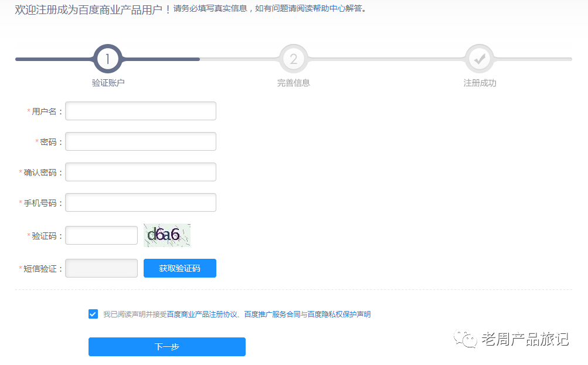The height and width of the screenshot is (365, 588).
Task: Click the checkmark icon for 注册成功
Action: (480, 59)
